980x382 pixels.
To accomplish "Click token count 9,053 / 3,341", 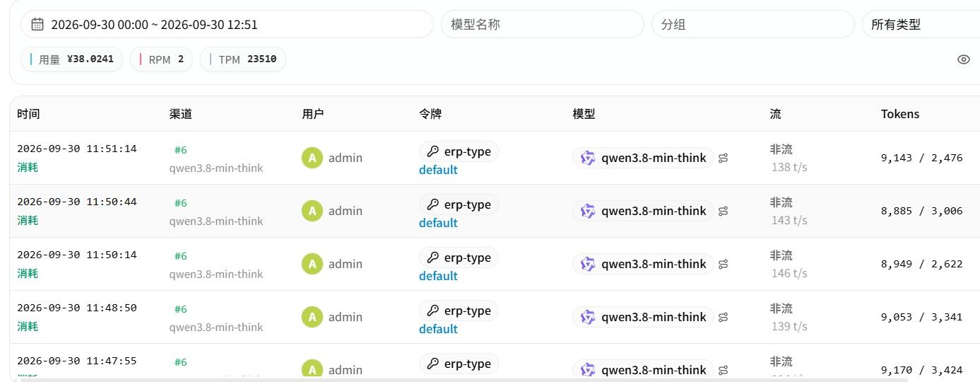I will (x=921, y=317).
